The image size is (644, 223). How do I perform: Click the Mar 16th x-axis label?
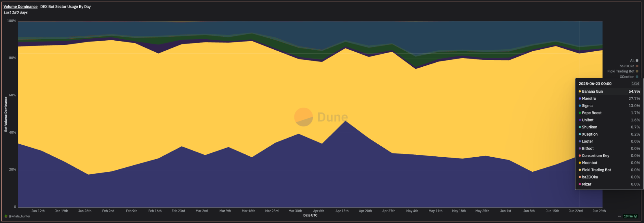pos(248,211)
